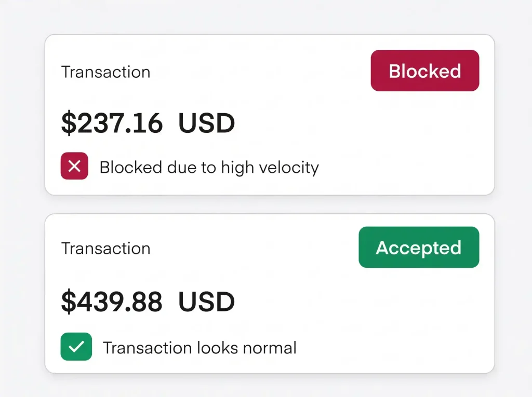Click the green Accepted status badge

419,247
